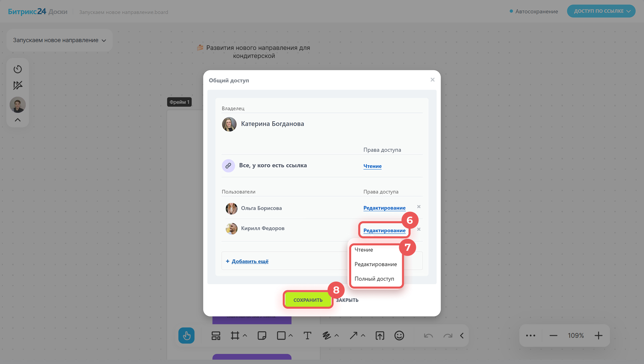Click the timer icon in left sidebar
The width and height of the screenshot is (644, 364).
click(x=17, y=69)
